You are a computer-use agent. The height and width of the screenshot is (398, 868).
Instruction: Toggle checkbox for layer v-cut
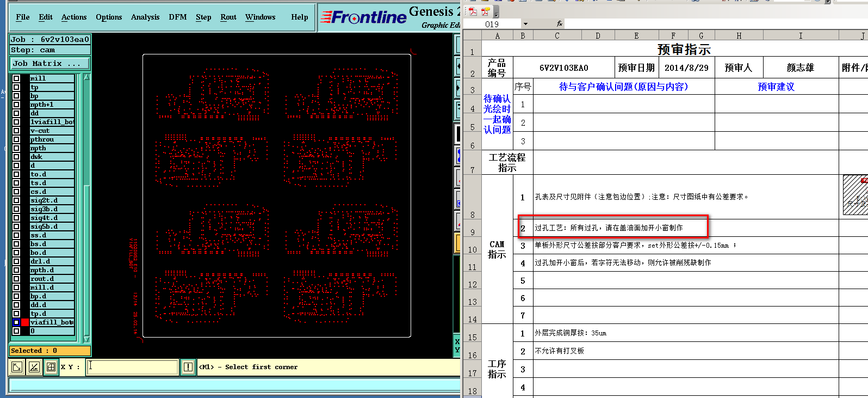(16, 131)
